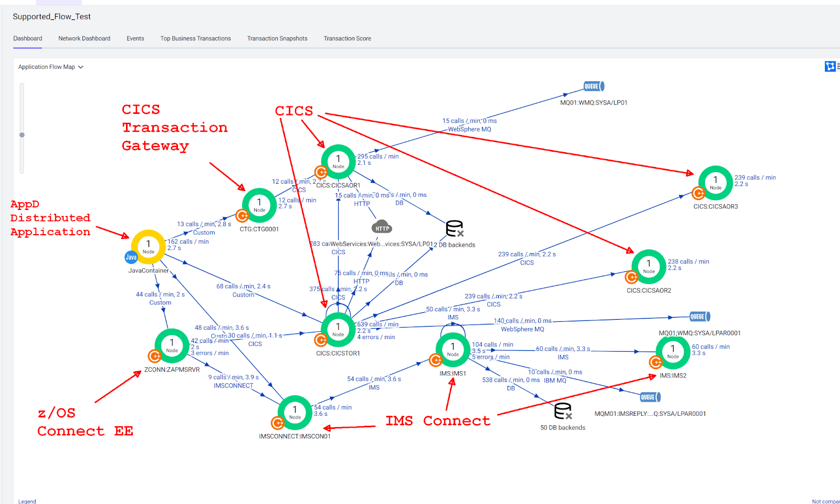Select the 2 DB backends database icon

pyautogui.click(x=455, y=229)
